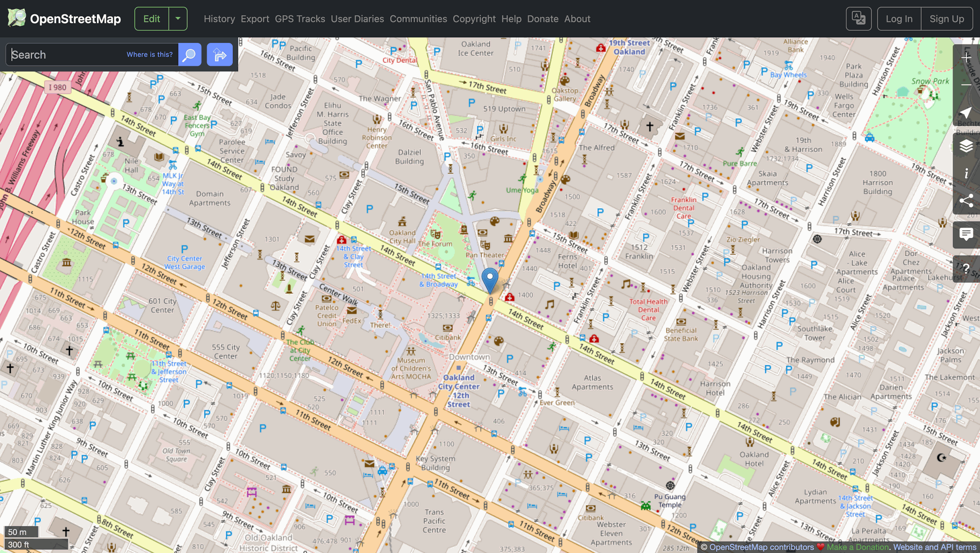Click the Harrison Hotel label
Screen dimensions: 980x553
coord(715,388)
